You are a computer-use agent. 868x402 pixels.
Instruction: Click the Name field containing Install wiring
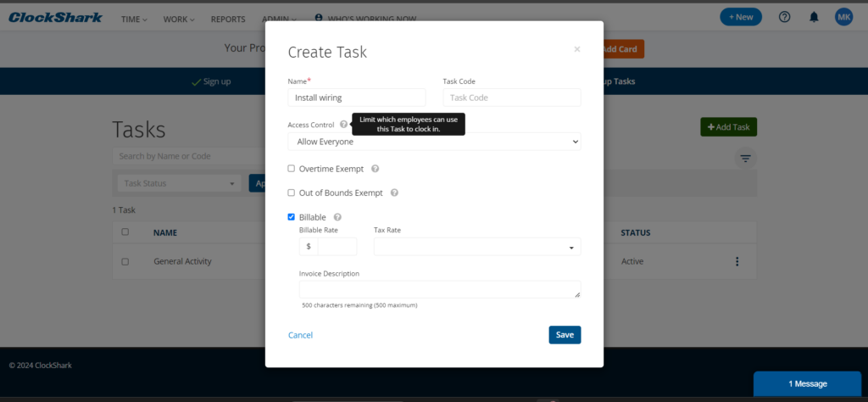click(357, 98)
